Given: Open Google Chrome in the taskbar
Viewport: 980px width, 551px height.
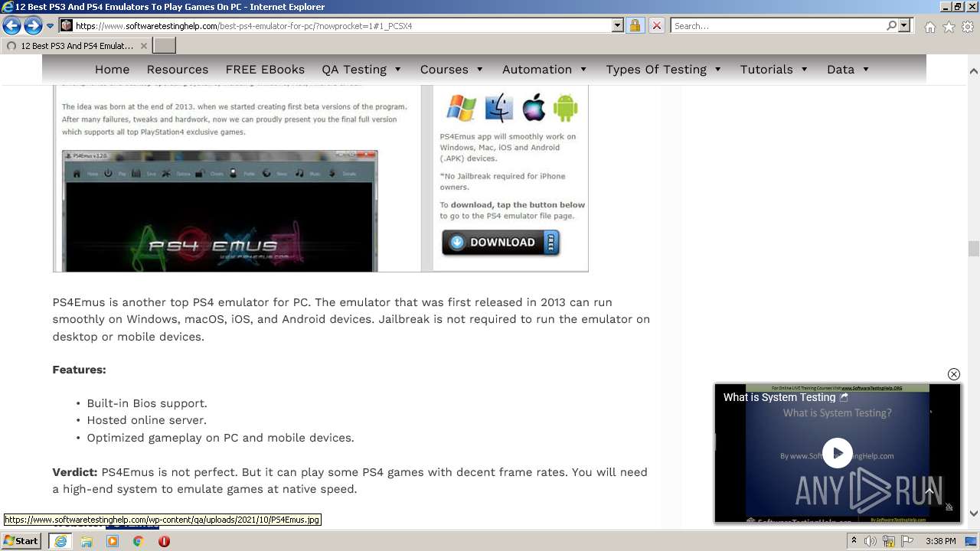Looking at the screenshot, I should click(138, 541).
